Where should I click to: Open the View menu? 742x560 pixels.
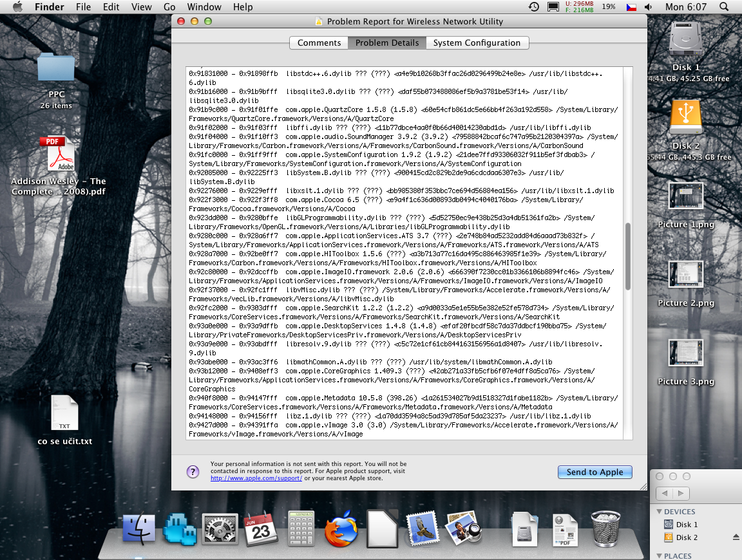pyautogui.click(x=142, y=7)
